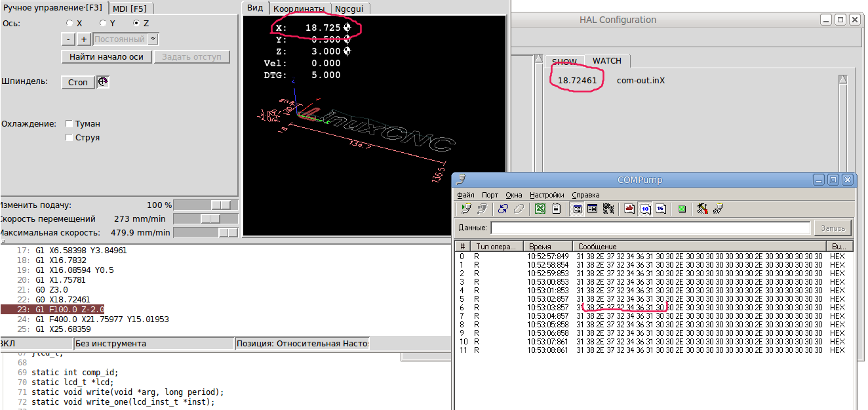868x410 pixels.
Task: Switch to the Ручное управление [F3] tab
Action: click(53, 8)
